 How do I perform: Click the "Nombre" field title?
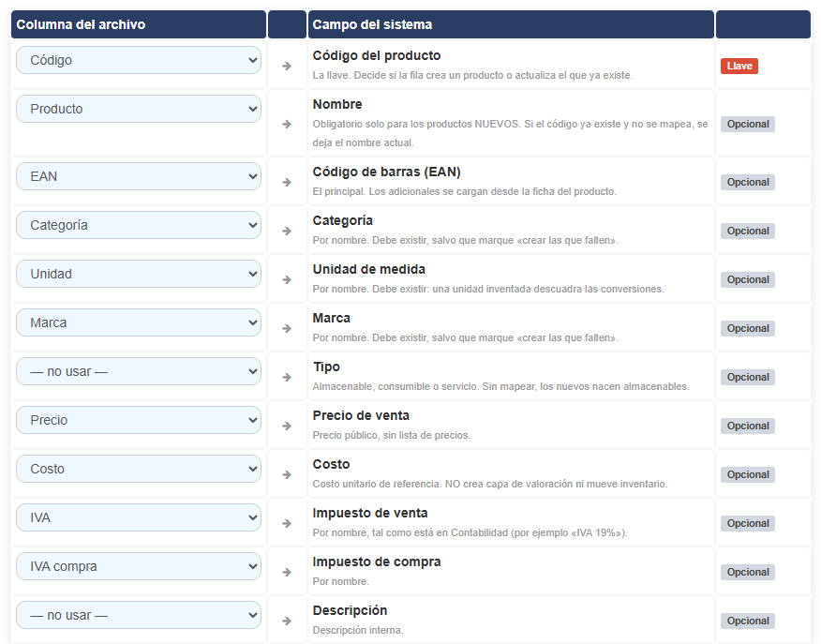tap(337, 104)
